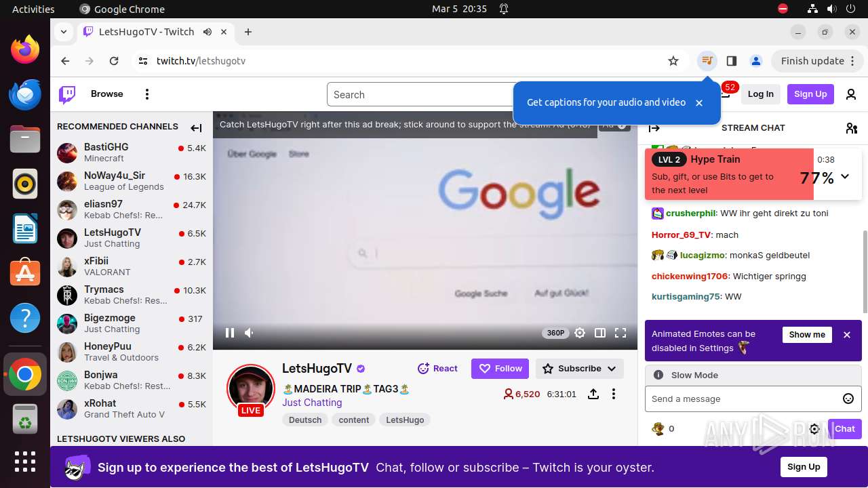The width and height of the screenshot is (868, 488).
Task: Open the video quality 360P setting
Action: [x=555, y=333]
